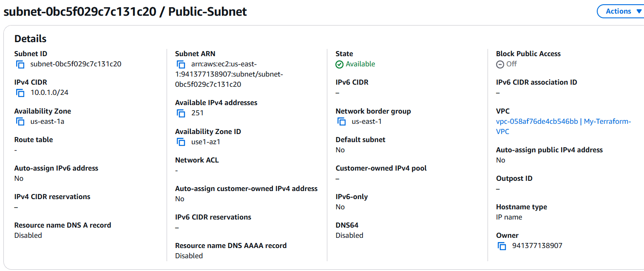Click the Block Public Access Off indicator

click(499, 64)
